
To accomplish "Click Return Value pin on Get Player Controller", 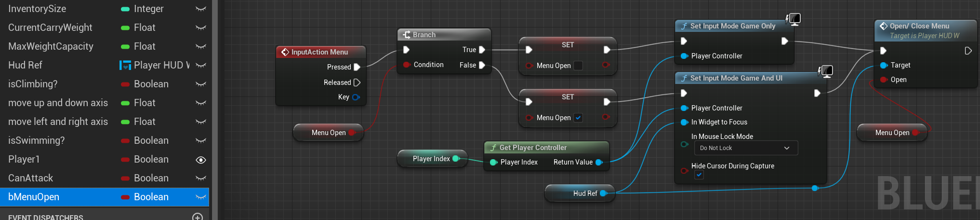I will (x=599, y=162).
